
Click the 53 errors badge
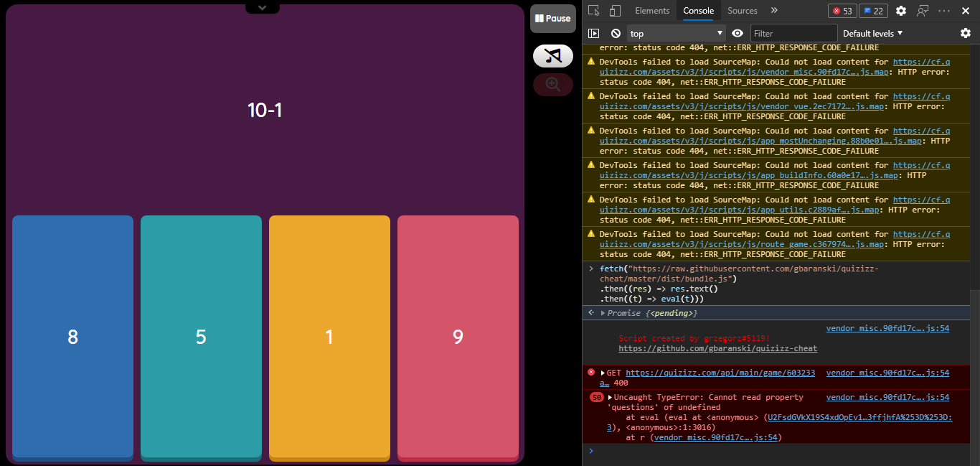click(842, 10)
